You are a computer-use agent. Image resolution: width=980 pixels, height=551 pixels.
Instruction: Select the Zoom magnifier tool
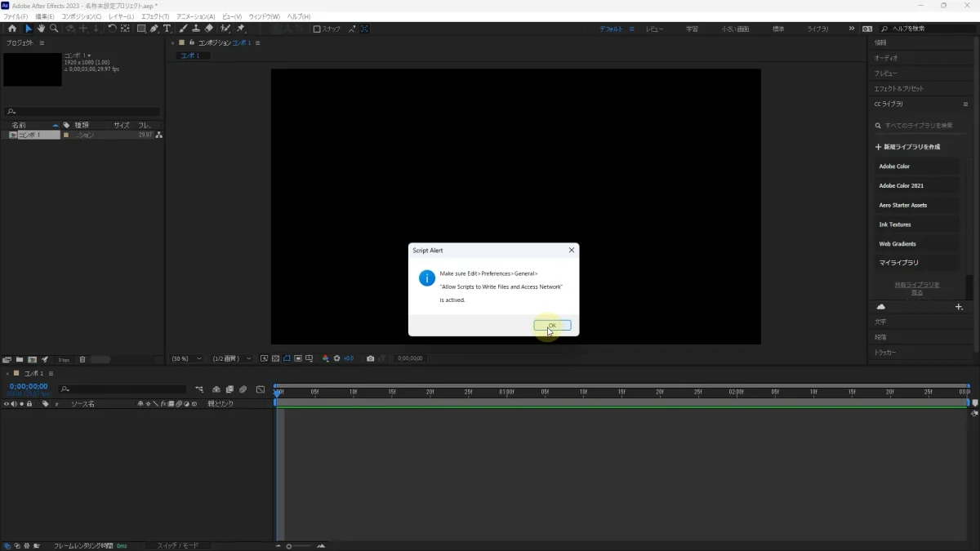point(54,29)
